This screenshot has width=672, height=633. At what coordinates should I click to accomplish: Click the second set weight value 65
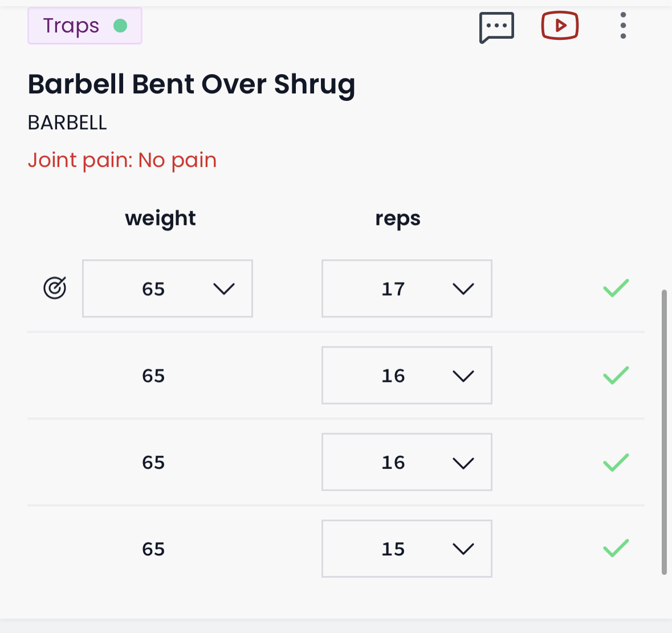[x=153, y=375]
